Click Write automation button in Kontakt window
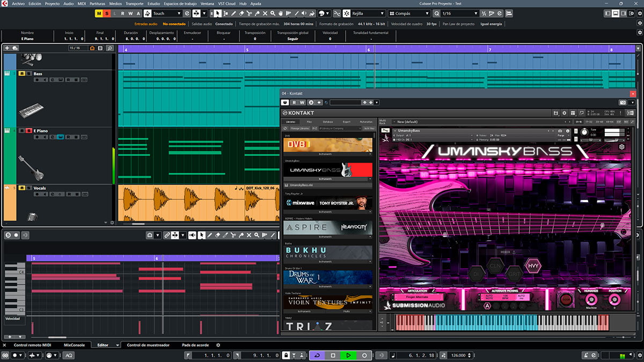Image resolution: width=644 pixels, height=362 pixels. tap(303, 102)
